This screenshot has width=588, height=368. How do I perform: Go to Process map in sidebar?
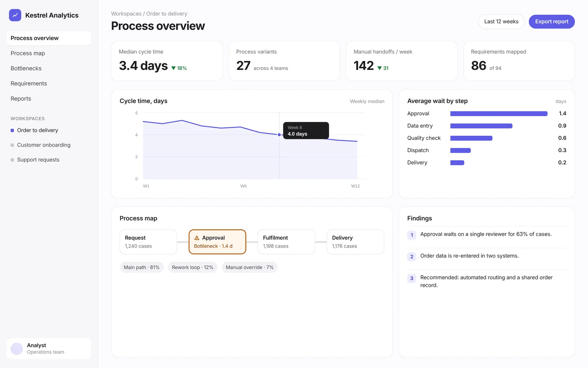point(49,53)
